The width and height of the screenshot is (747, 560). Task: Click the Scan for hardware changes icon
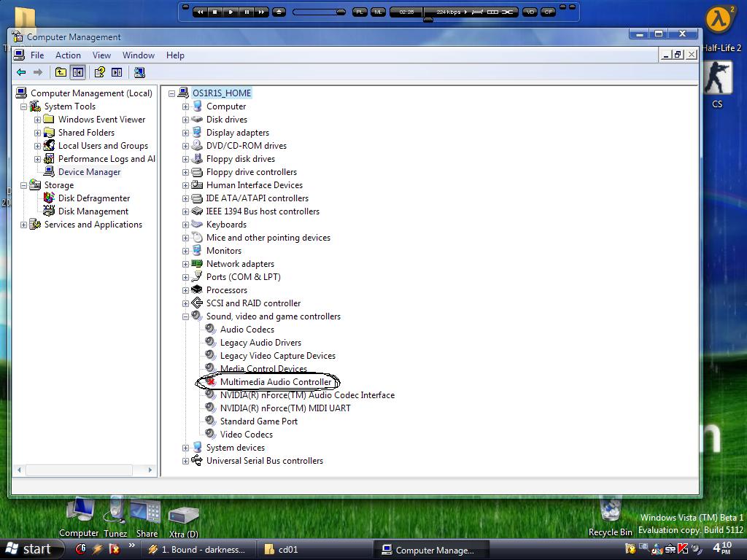coord(139,72)
